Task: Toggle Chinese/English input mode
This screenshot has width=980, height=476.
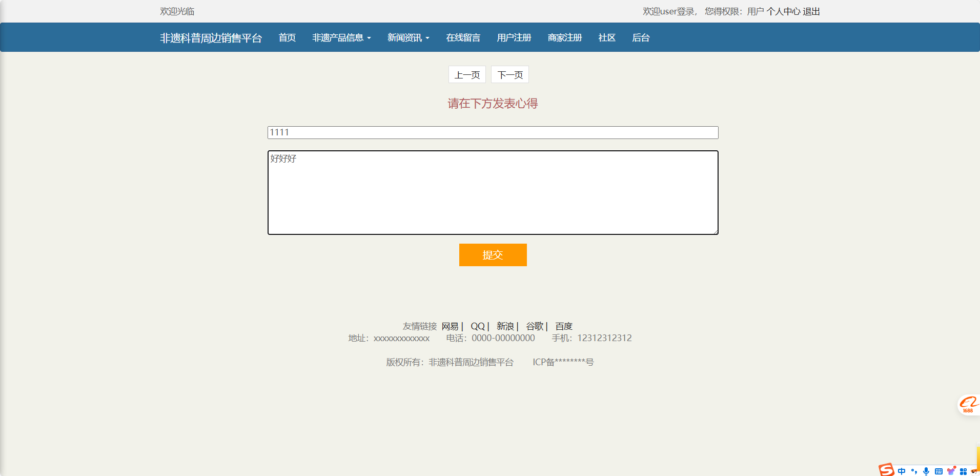Action: coord(901,471)
